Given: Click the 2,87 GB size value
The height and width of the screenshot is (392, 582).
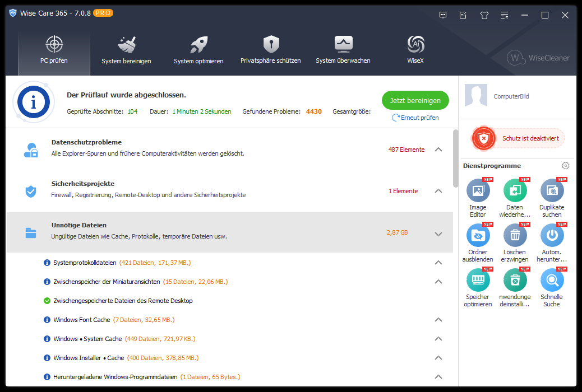Looking at the screenshot, I should point(397,232).
